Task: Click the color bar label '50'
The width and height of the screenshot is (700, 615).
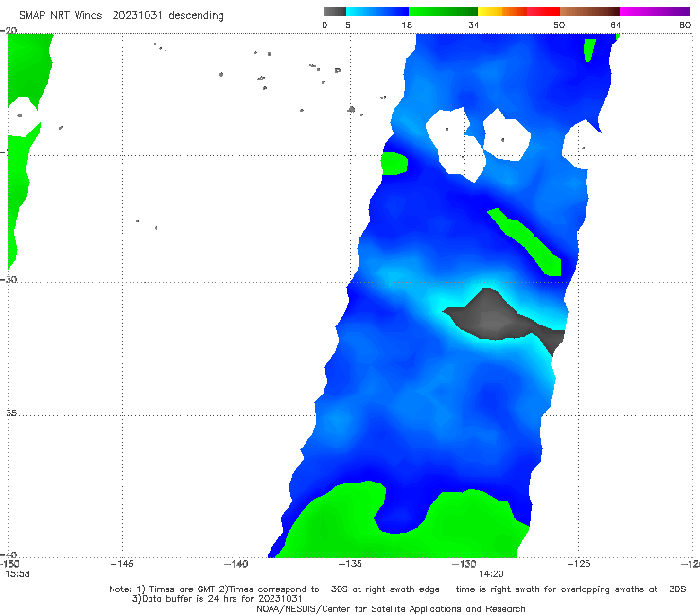Action: point(559,25)
